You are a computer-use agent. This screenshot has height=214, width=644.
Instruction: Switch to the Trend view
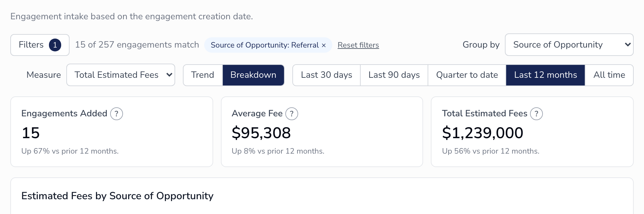203,75
